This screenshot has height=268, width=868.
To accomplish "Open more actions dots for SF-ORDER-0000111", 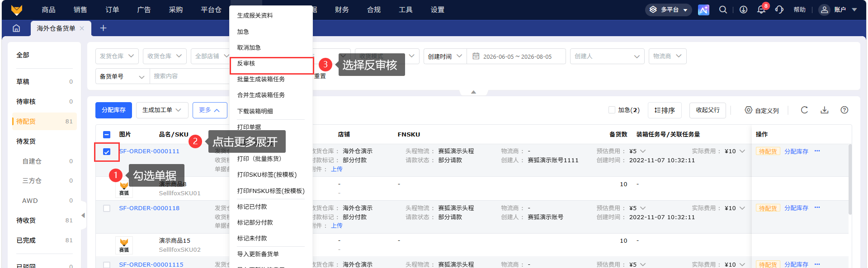I will 817,151.
